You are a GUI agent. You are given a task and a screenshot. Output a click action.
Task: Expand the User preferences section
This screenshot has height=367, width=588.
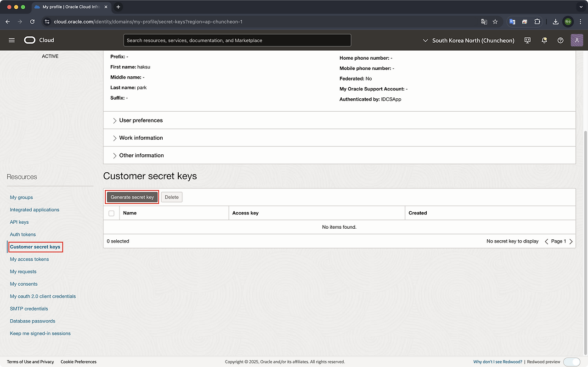pos(141,120)
